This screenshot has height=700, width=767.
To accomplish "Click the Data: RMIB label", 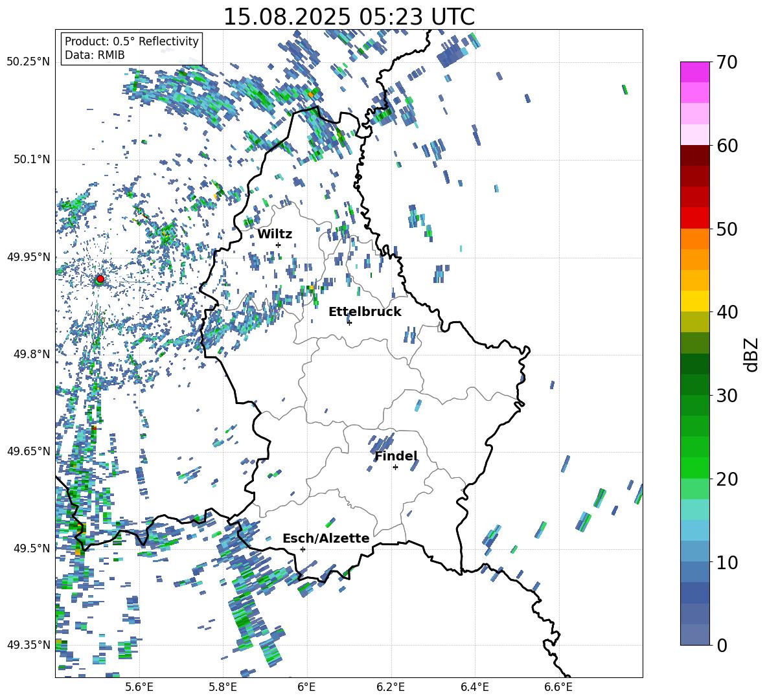I will (x=95, y=55).
